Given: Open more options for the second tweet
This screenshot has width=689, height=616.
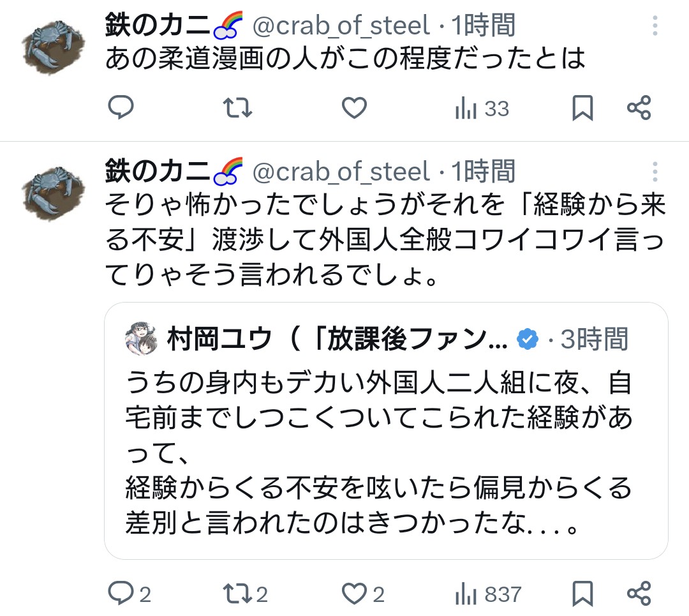Looking at the screenshot, I should tap(655, 171).
